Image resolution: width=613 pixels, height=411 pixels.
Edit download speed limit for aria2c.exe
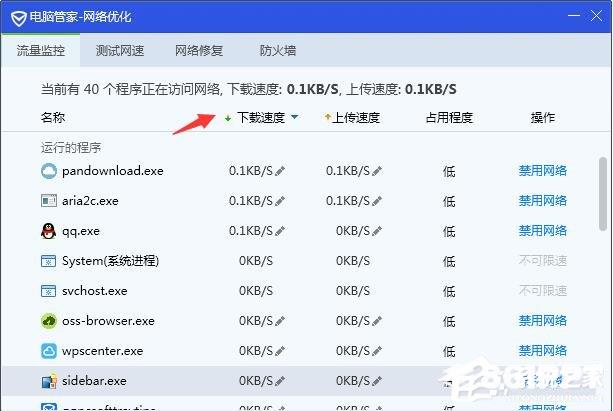coord(280,201)
